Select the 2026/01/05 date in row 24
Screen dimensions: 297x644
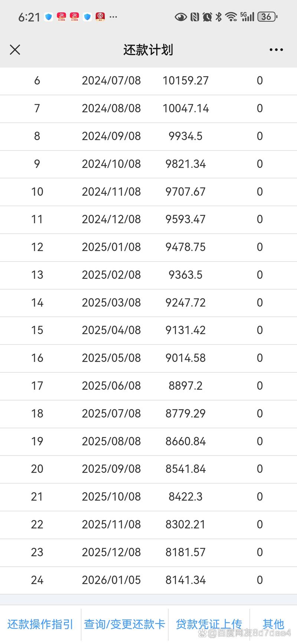point(111,580)
